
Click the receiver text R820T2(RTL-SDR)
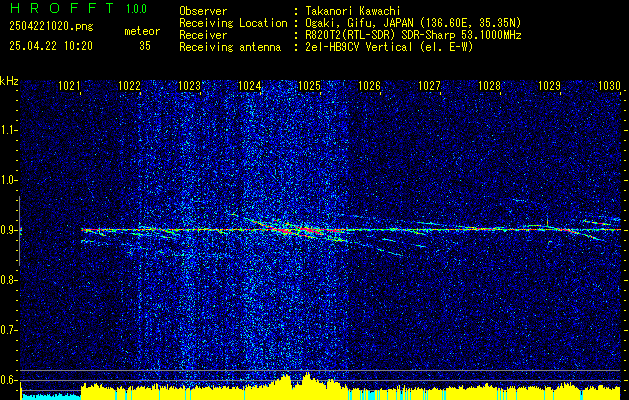pos(351,35)
